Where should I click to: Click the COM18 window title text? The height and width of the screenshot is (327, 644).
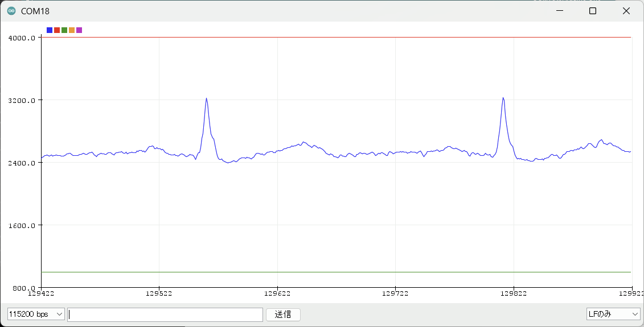[x=35, y=11]
